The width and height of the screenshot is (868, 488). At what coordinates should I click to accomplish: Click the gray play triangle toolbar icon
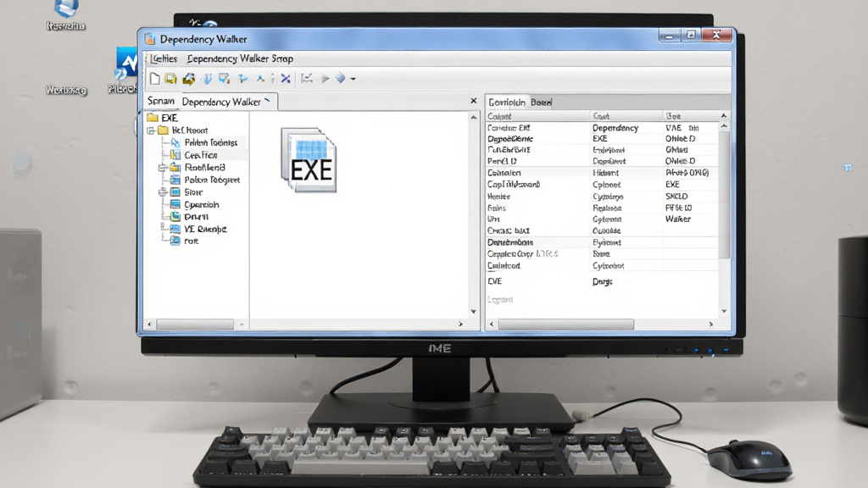pos(325,79)
